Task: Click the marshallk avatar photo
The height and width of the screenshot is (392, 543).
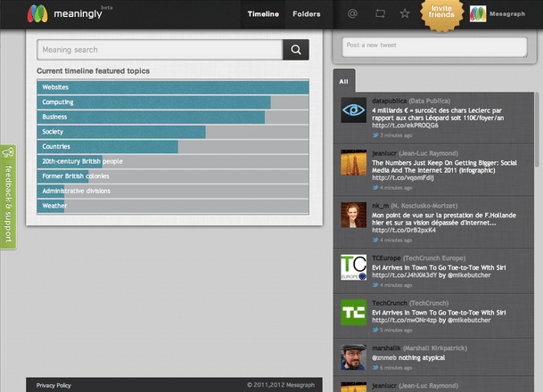Action: 354,357
